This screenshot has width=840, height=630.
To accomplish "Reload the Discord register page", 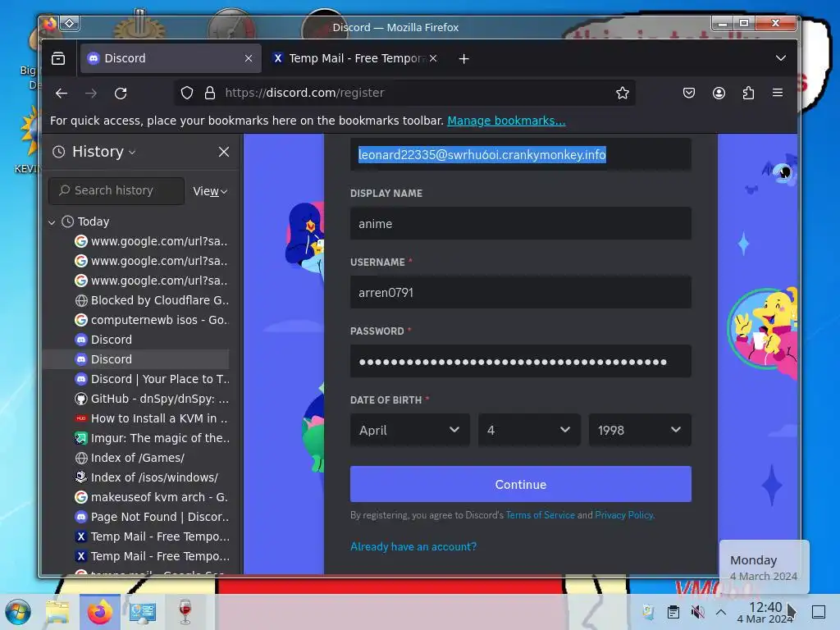I will (x=121, y=94).
